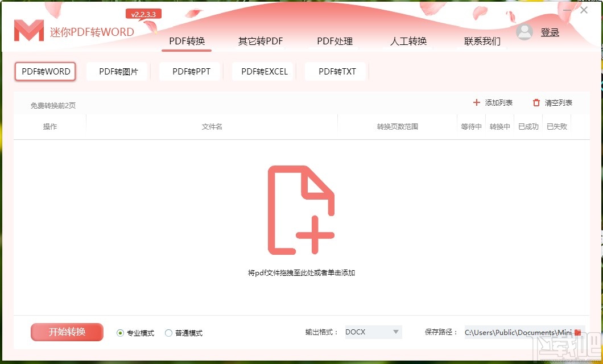The width and height of the screenshot is (603, 364).
Task: Switch to PDF转换 tab
Action: [187, 41]
